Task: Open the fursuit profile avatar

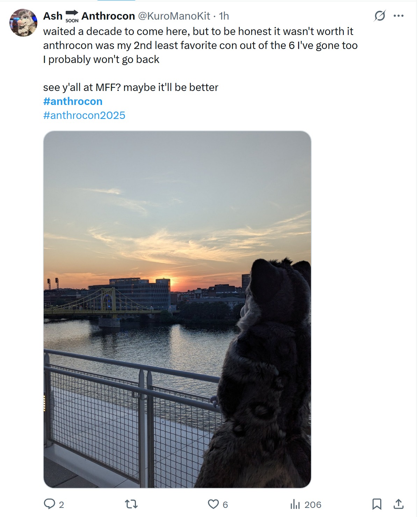Action: [23, 23]
